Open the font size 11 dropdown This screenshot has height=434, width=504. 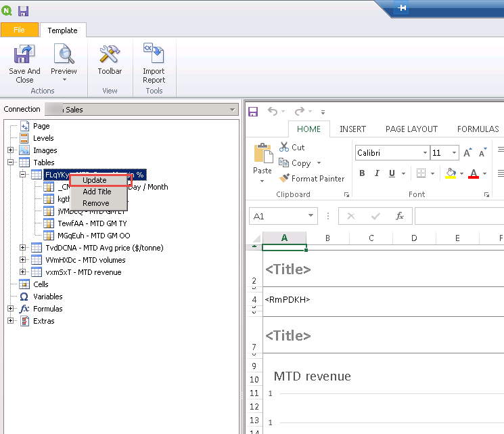(x=454, y=153)
